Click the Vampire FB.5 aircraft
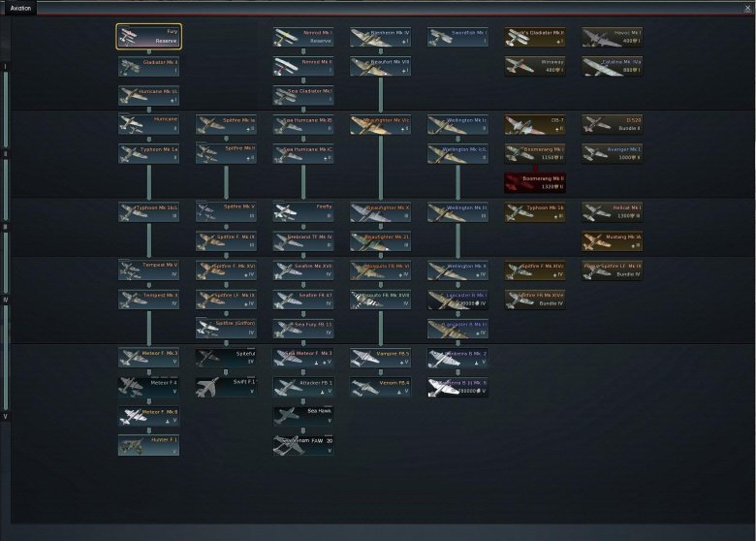 (x=380, y=358)
